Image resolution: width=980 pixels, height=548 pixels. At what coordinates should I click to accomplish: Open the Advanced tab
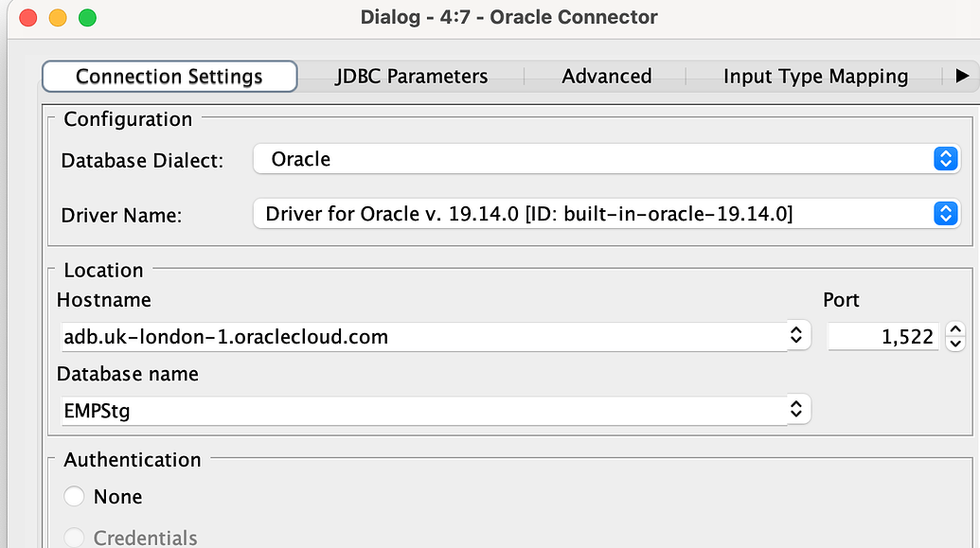606,76
